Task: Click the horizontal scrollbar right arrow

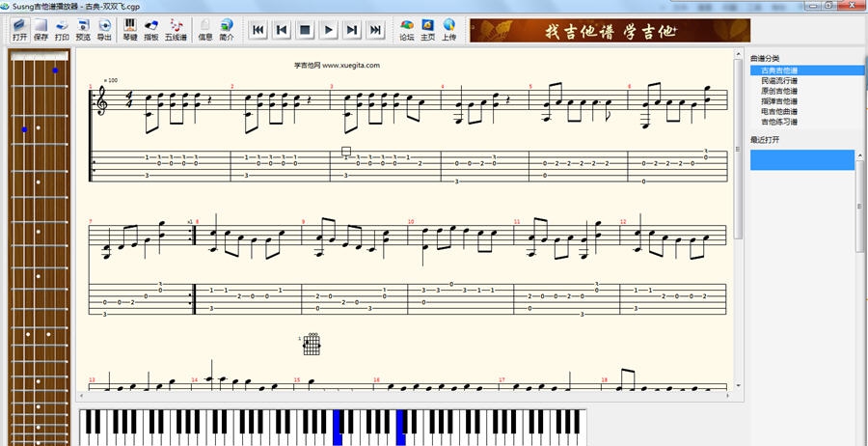Action: click(728, 396)
